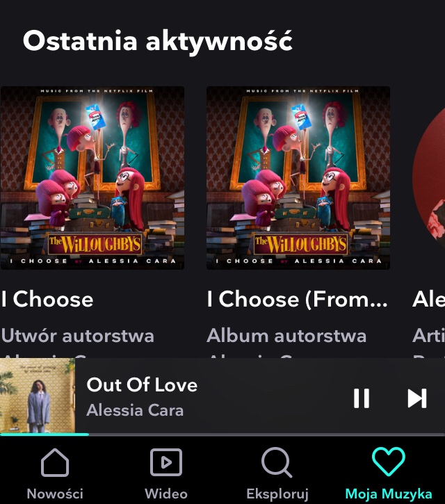Screen dimensions: 445x504
Task: Go to the Nowości tab label
Action: (55, 494)
